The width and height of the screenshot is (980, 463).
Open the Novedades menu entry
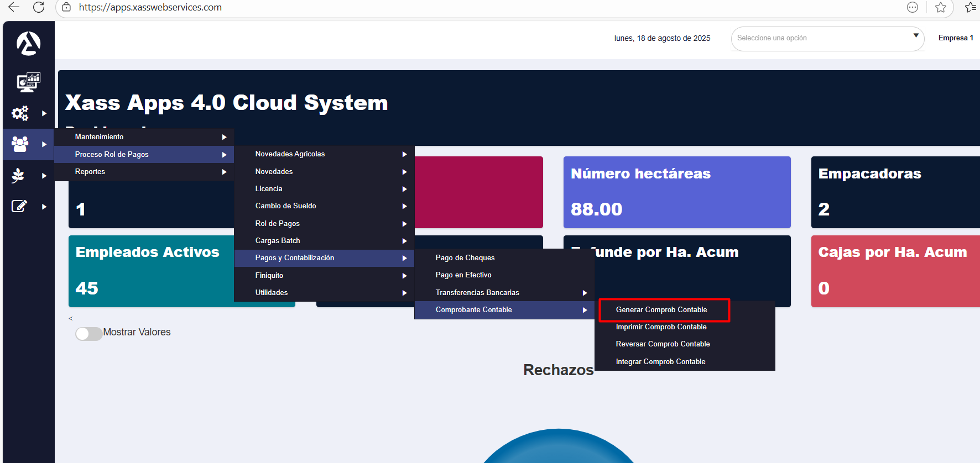325,172
